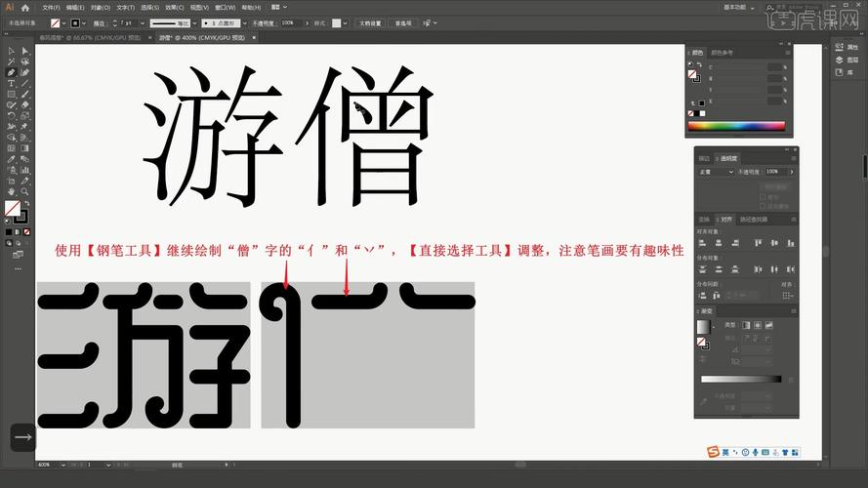
Task: Open the 文字(T) menu
Action: [x=125, y=8]
